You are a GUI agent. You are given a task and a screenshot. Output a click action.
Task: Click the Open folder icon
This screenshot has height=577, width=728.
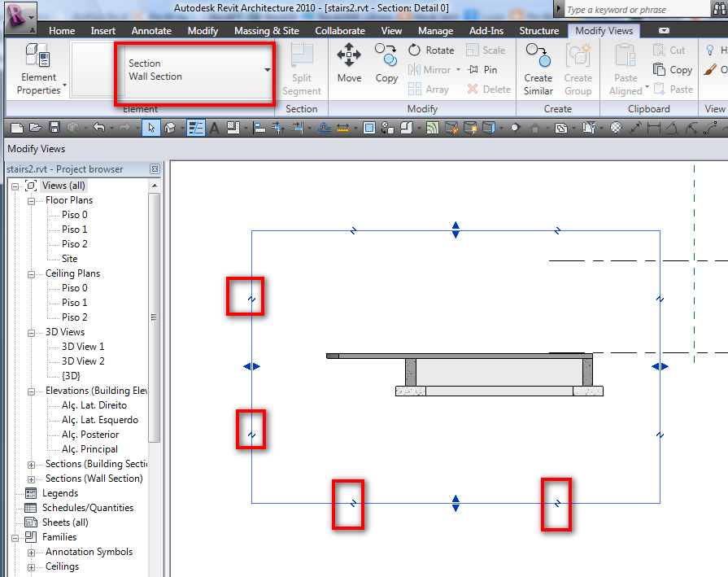click(x=36, y=128)
